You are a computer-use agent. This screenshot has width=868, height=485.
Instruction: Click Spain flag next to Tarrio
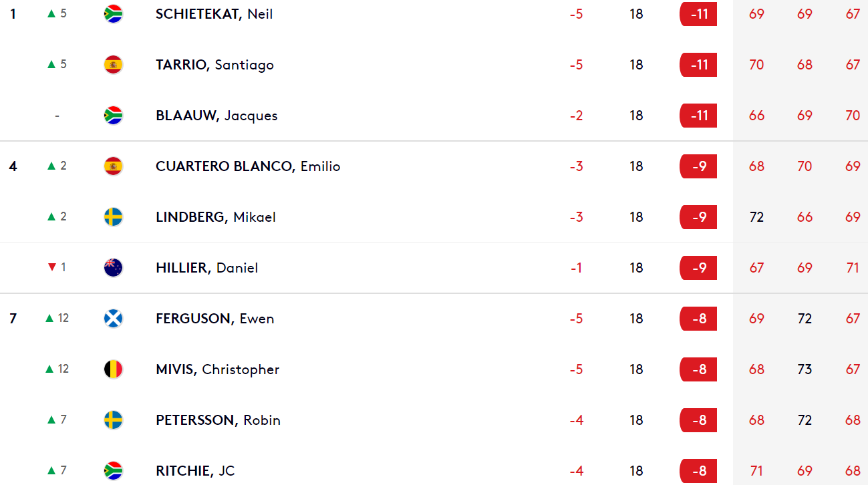(x=114, y=65)
